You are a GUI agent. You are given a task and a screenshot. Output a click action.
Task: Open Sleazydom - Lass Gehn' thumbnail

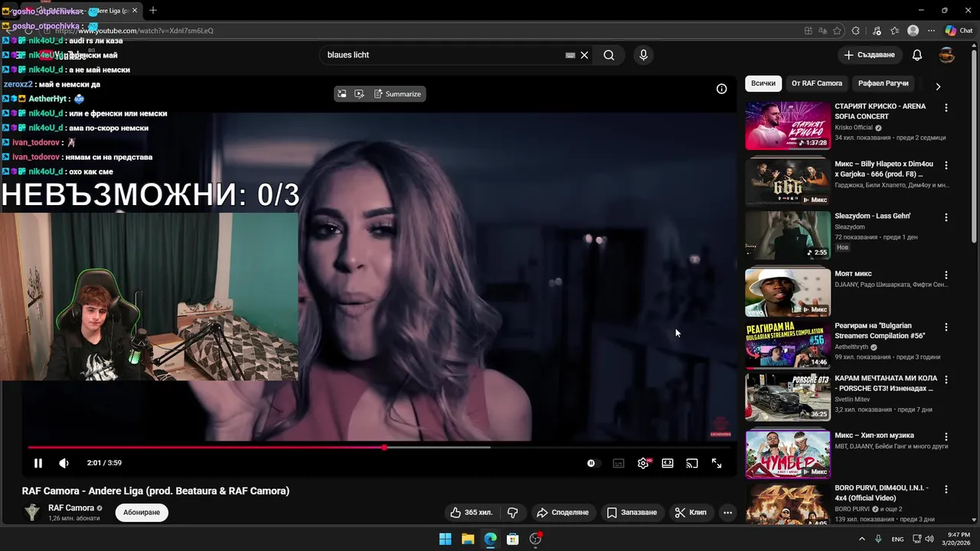coord(788,235)
